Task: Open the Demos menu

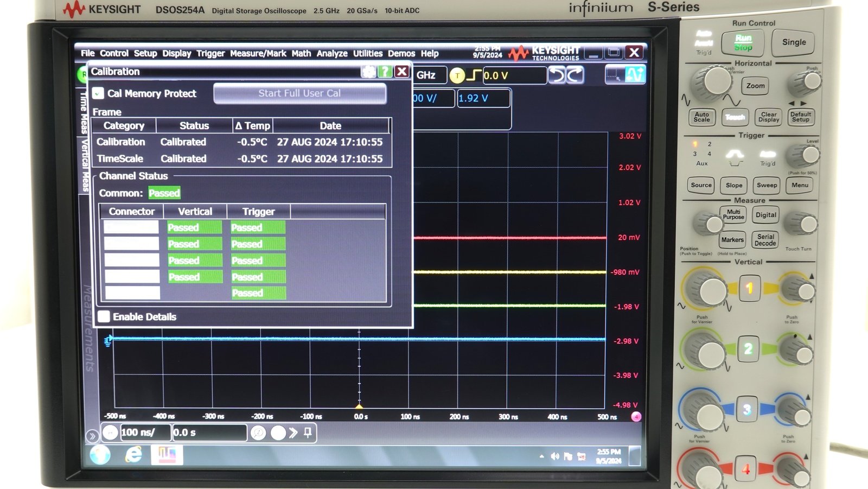Action: (x=401, y=53)
